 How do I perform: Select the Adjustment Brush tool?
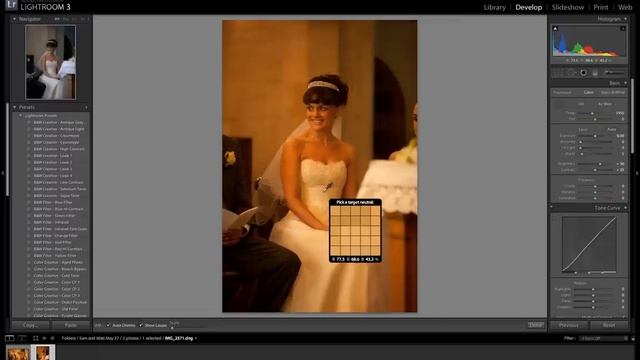click(614, 73)
